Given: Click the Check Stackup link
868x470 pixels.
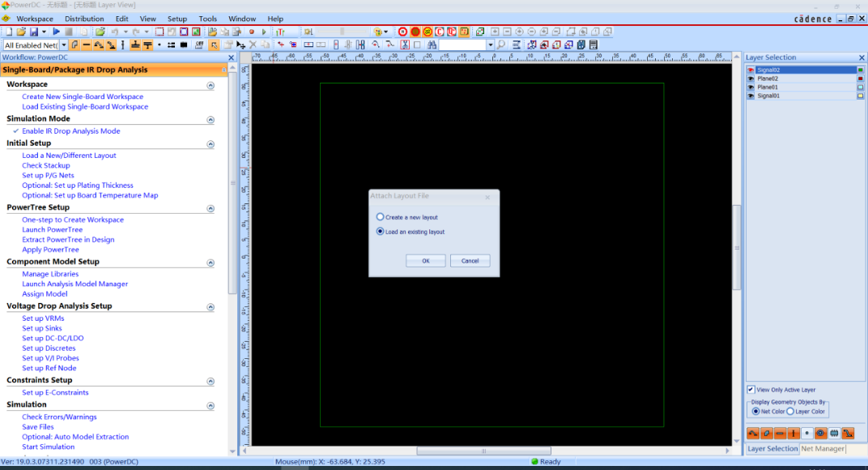Looking at the screenshot, I should (x=46, y=165).
